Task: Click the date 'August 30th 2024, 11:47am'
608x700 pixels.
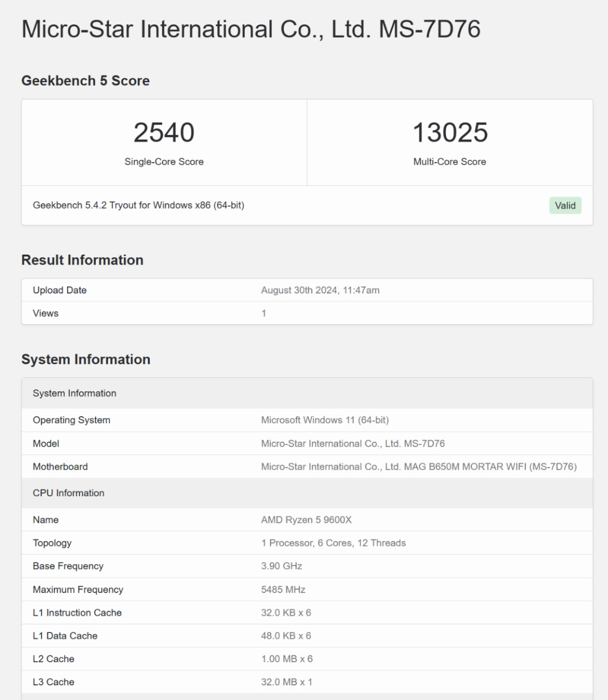Action: (x=320, y=290)
